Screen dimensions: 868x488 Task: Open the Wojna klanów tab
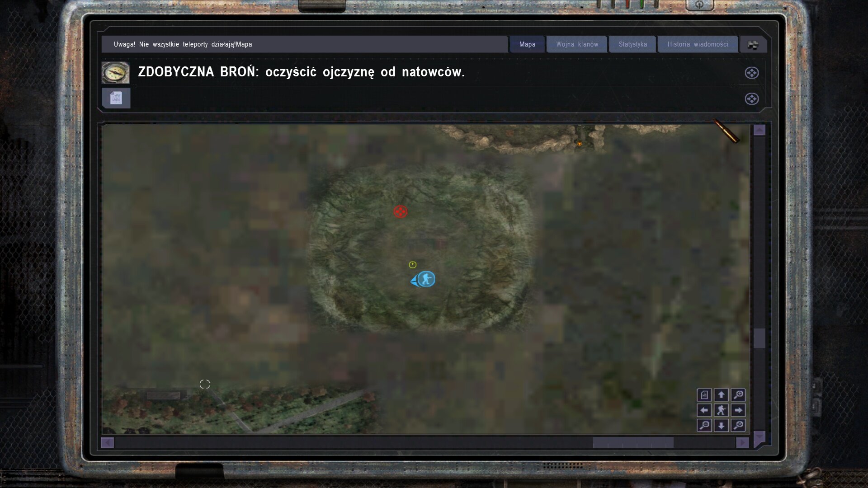click(x=577, y=44)
